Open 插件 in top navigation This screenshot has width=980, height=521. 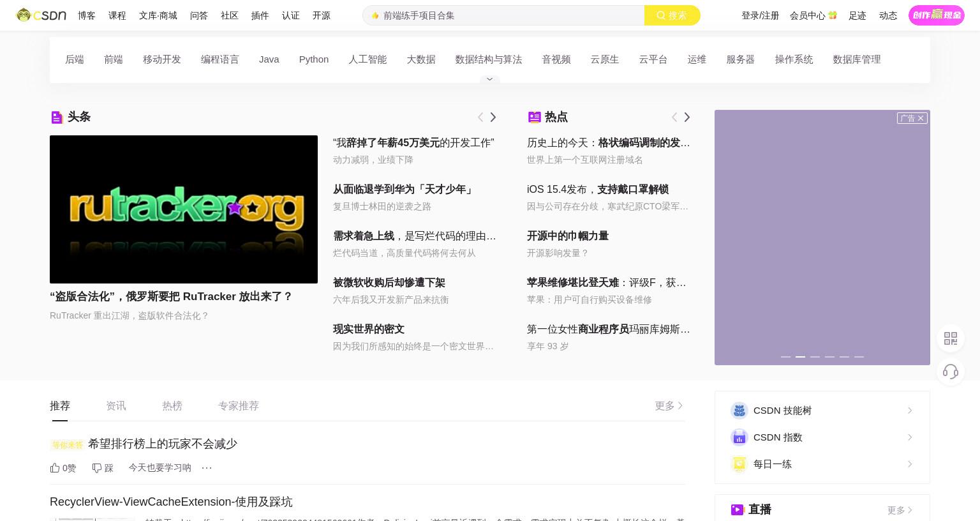(x=260, y=15)
